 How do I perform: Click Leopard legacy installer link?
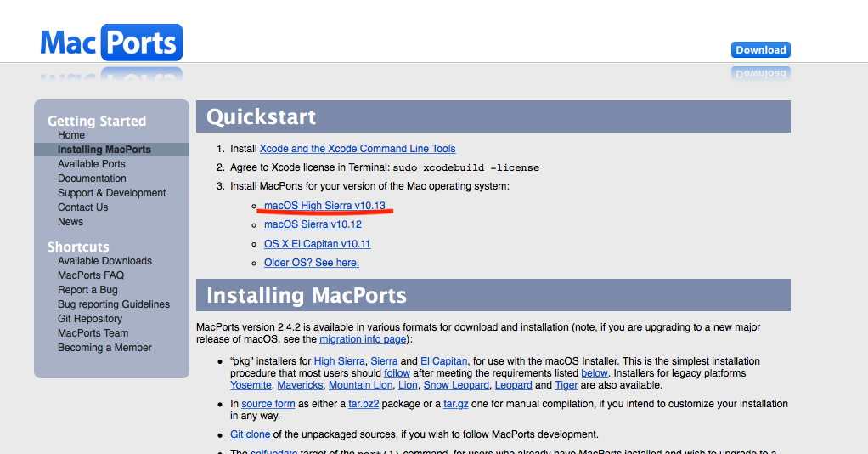(514, 385)
